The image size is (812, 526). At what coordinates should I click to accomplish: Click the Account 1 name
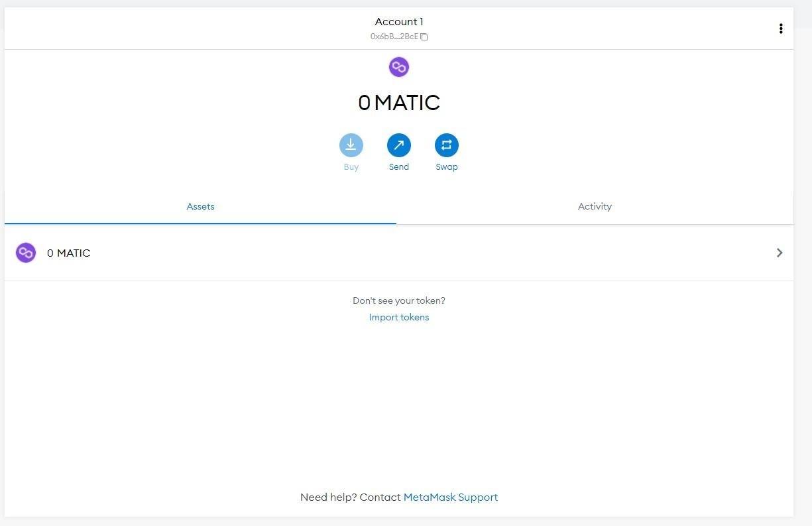(x=399, y=22)
